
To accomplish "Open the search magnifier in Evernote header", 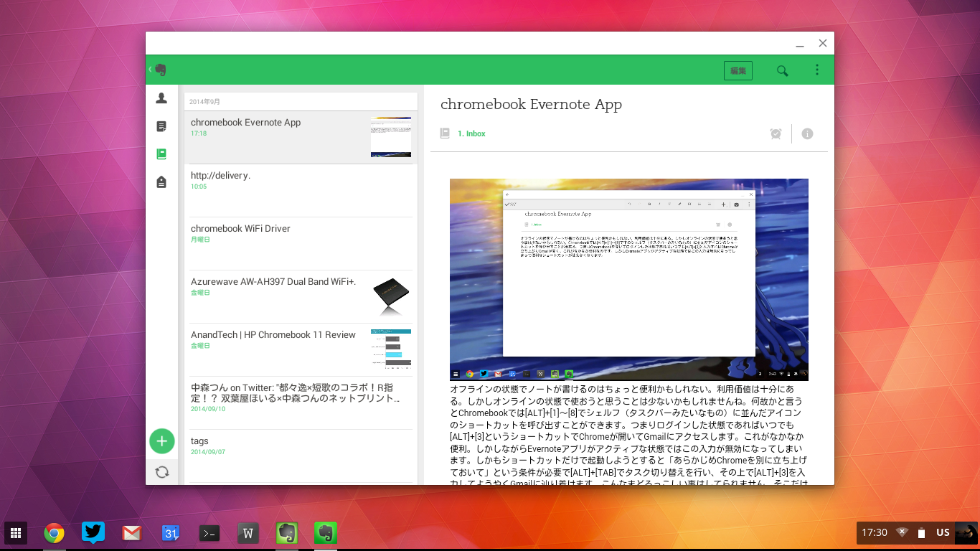I will (782, 70).
